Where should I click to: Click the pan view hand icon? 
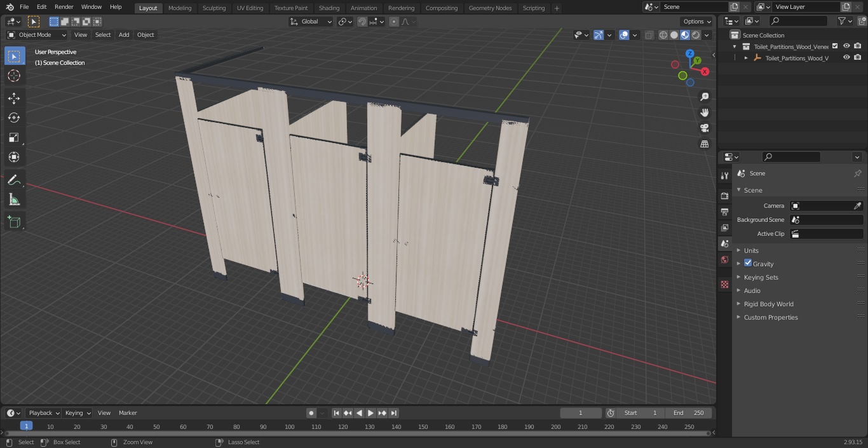704,112
